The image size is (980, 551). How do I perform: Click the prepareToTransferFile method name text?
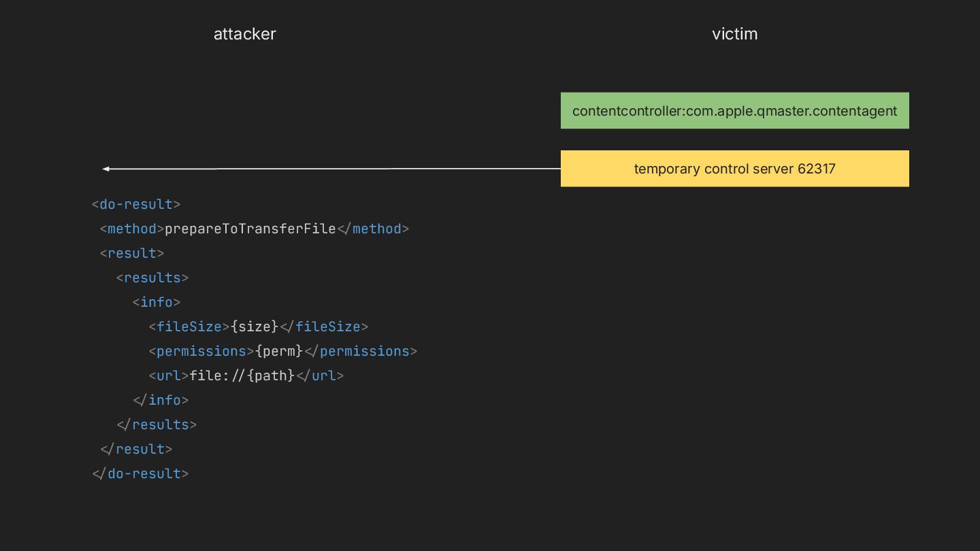[250, 229]
